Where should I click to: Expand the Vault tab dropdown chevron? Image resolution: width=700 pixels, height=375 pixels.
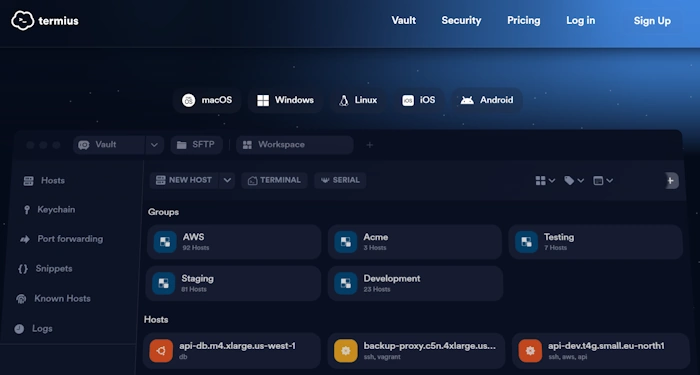[154, 145]
